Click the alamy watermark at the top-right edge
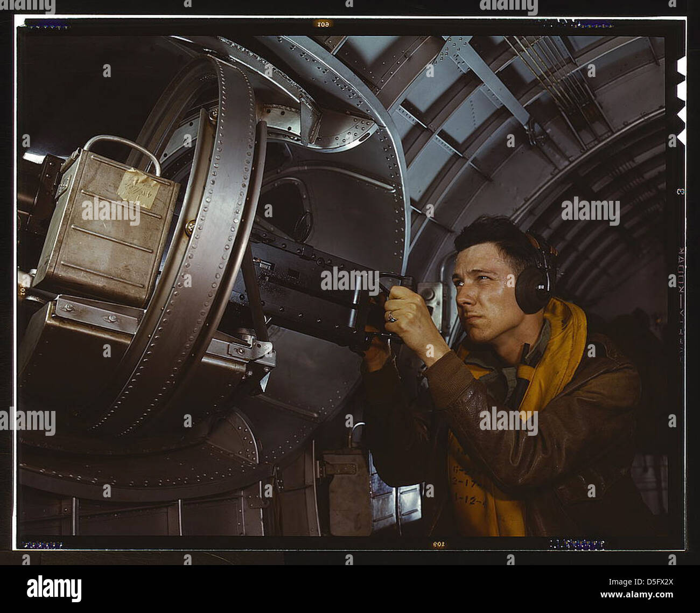Image resolution: width=700 pixels, height=613 pixels. point(508,6)
